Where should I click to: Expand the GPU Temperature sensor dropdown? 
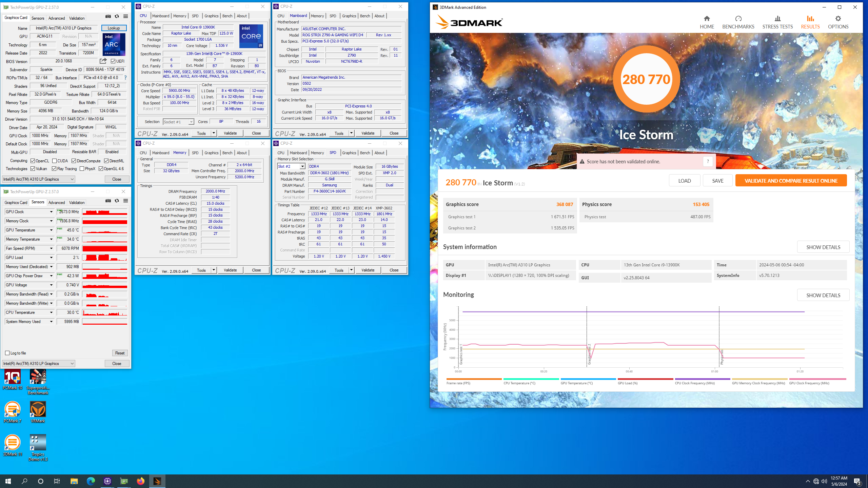tap(51, 230)
